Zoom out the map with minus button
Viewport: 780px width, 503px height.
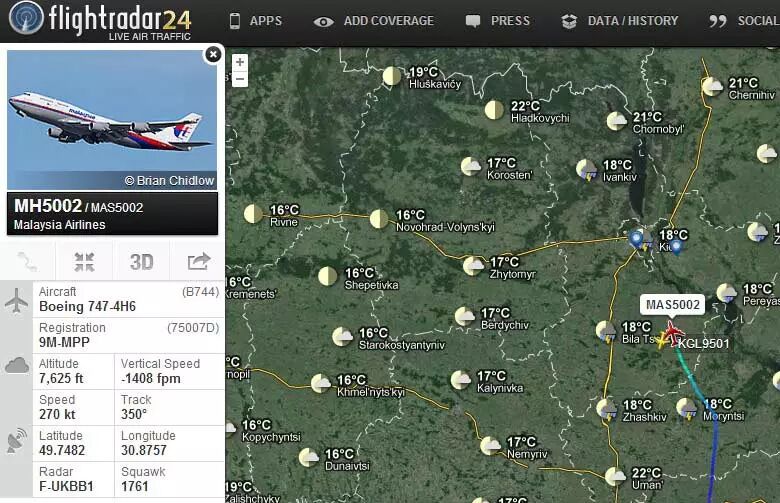[x=240, y=79]
